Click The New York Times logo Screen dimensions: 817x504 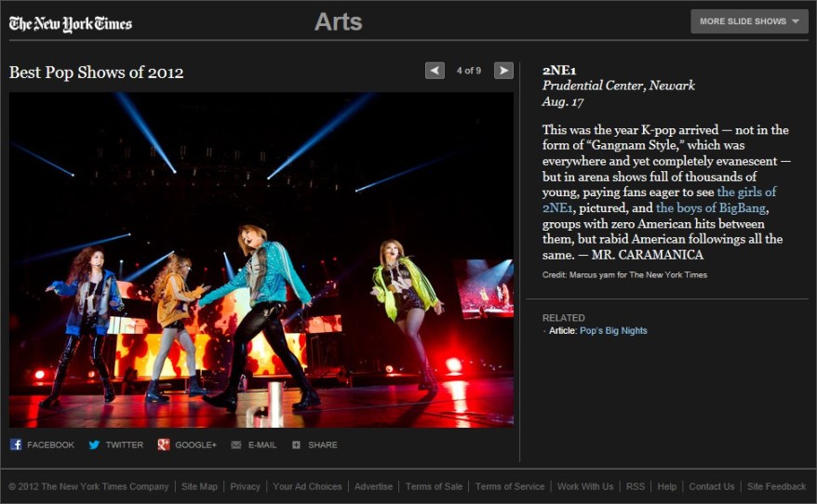pyautogui.click(x=71, y=23)
